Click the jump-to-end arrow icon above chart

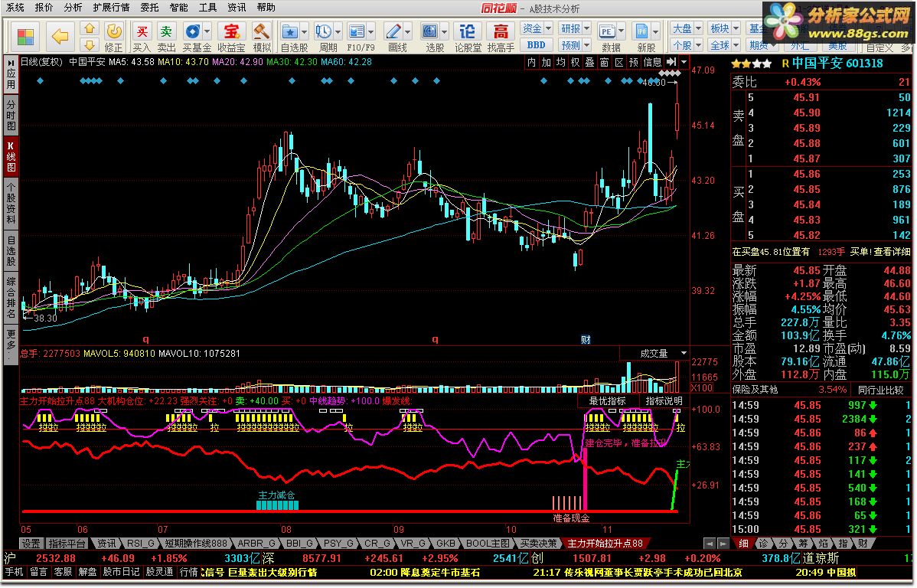671,61
